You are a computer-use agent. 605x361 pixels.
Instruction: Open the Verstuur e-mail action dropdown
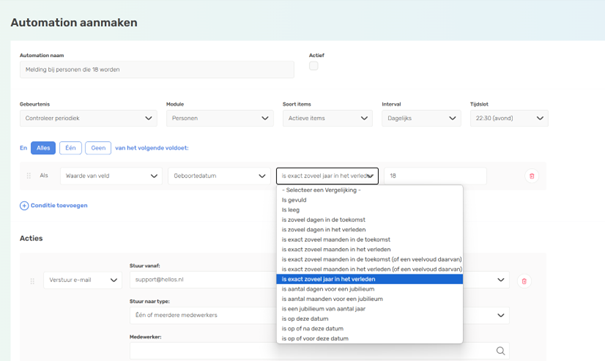[x=83, y=280]
